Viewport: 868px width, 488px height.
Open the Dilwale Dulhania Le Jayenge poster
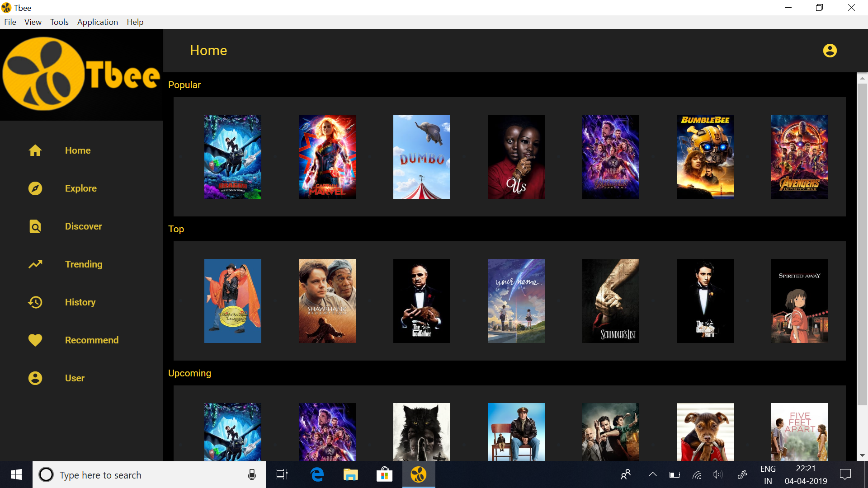click(233, 301)
